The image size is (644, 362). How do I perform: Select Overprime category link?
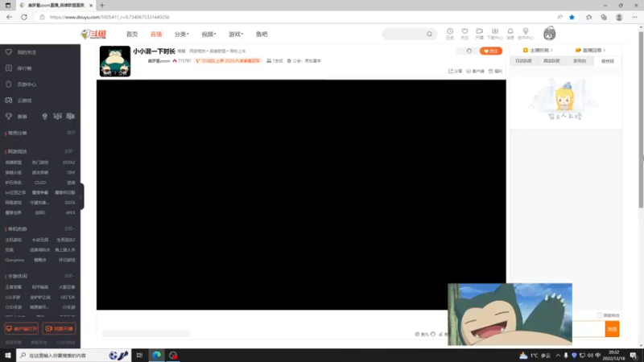(14, 260)
